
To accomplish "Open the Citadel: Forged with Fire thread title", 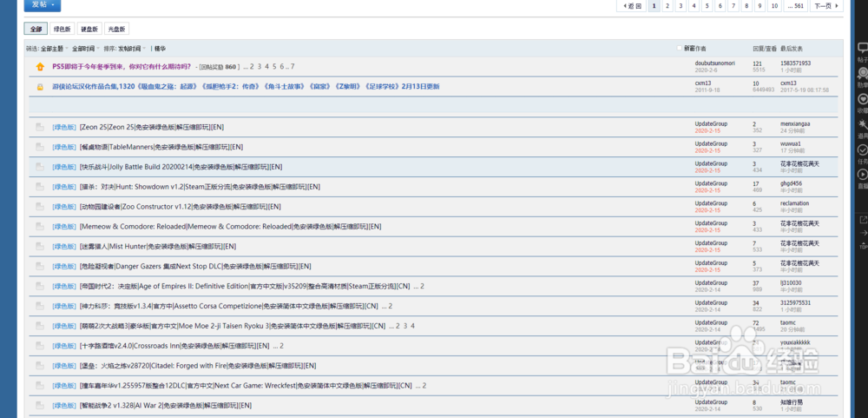I will click(198, 366).
